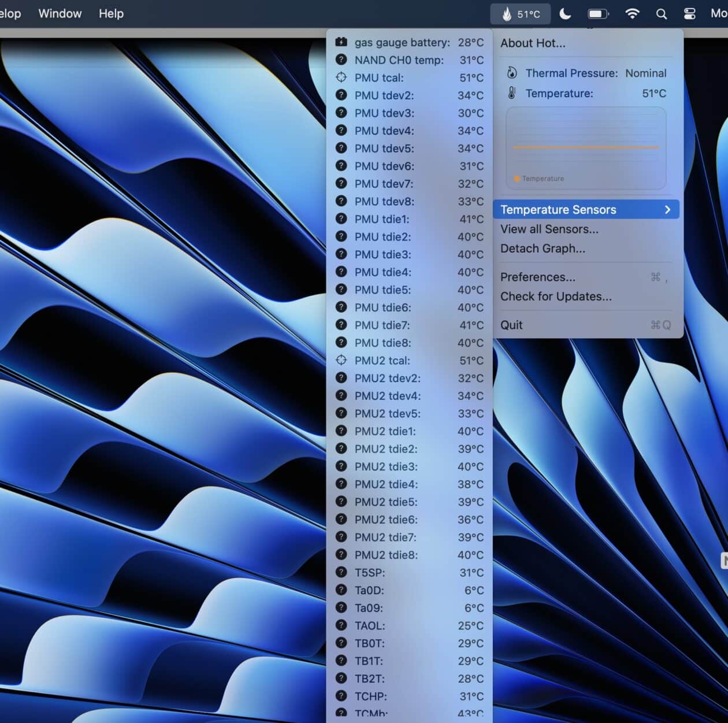Click Detach Graph
Image resolution: width=728 pixels, height=723 pixels.
(543, 249)
